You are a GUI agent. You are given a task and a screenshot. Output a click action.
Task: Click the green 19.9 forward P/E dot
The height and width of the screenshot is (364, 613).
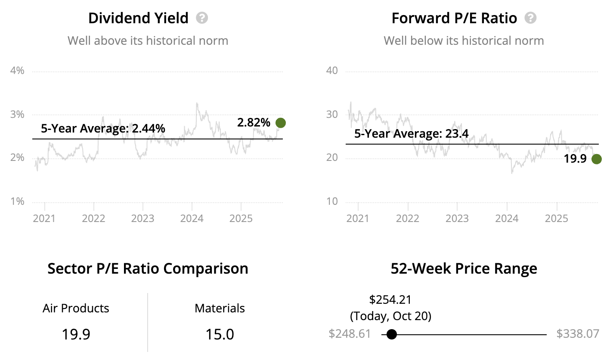pyautogui.click(x=596, y=159)
